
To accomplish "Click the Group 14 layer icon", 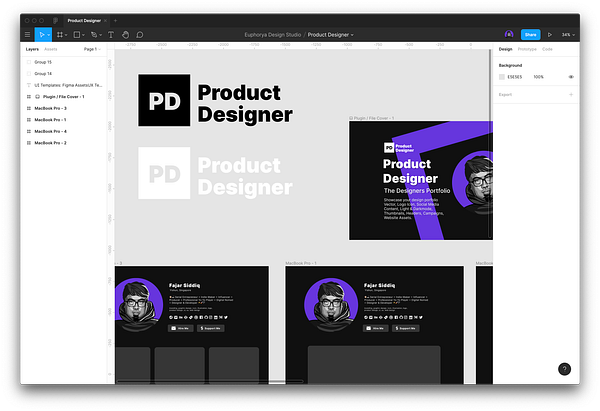I will (29, 73).
